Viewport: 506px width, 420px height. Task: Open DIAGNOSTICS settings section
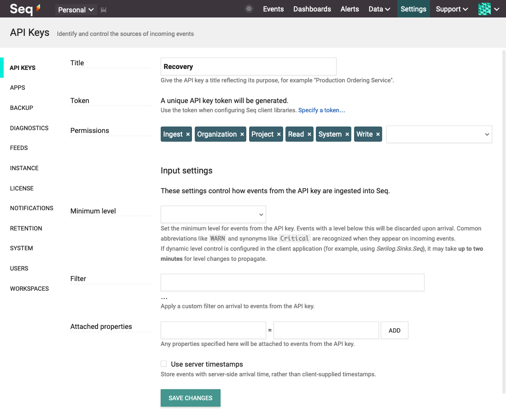click(29, 128)
